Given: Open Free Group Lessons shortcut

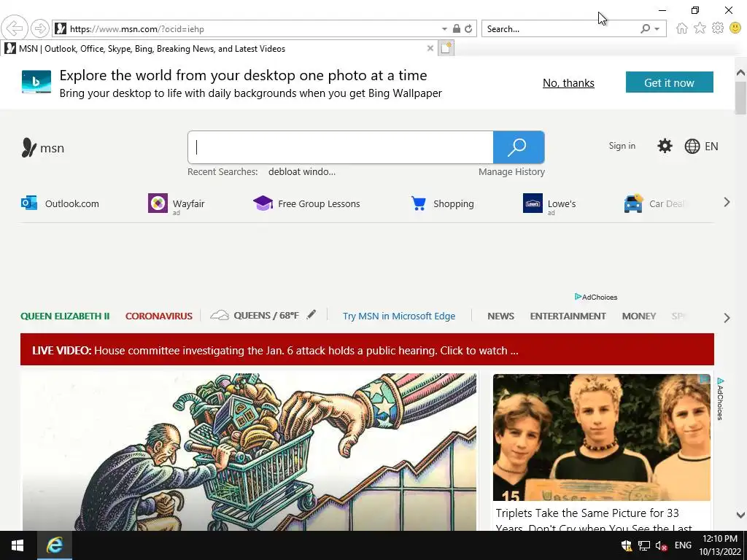Looking at the screenshot, I should (306, 203).
